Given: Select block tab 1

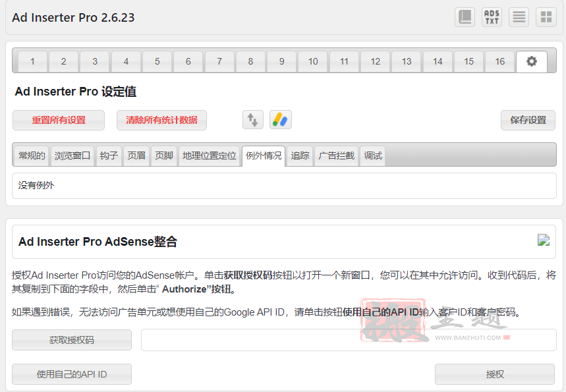Looking at the screenshot, I should click(x=32, y=62).
